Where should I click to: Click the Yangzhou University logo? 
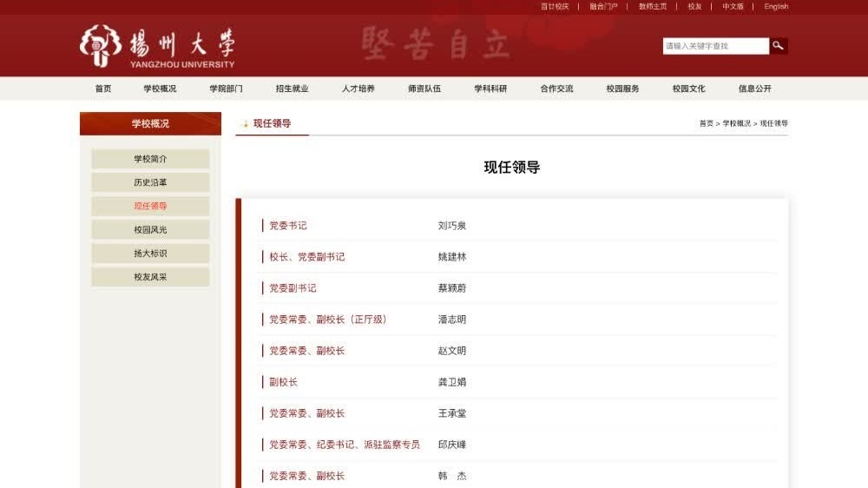coord(157,47)
